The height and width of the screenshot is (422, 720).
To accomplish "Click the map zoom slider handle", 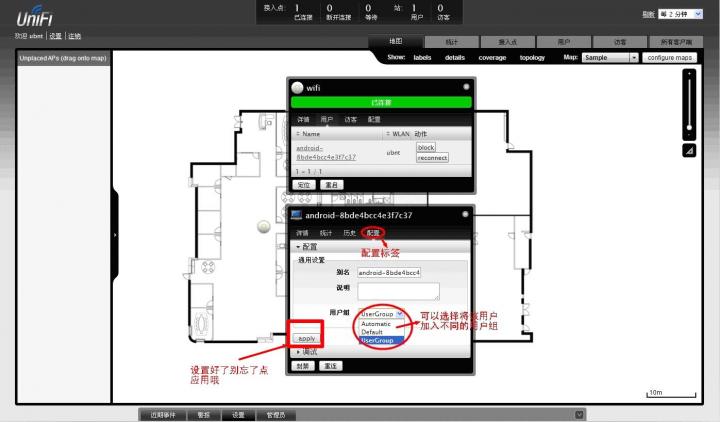I will 689,127.
